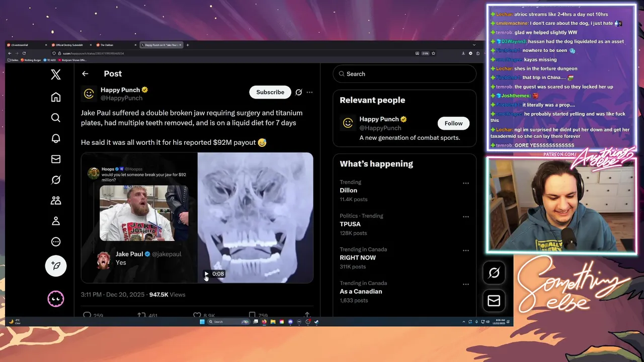Open Windows Start menu

click(202, 322)
